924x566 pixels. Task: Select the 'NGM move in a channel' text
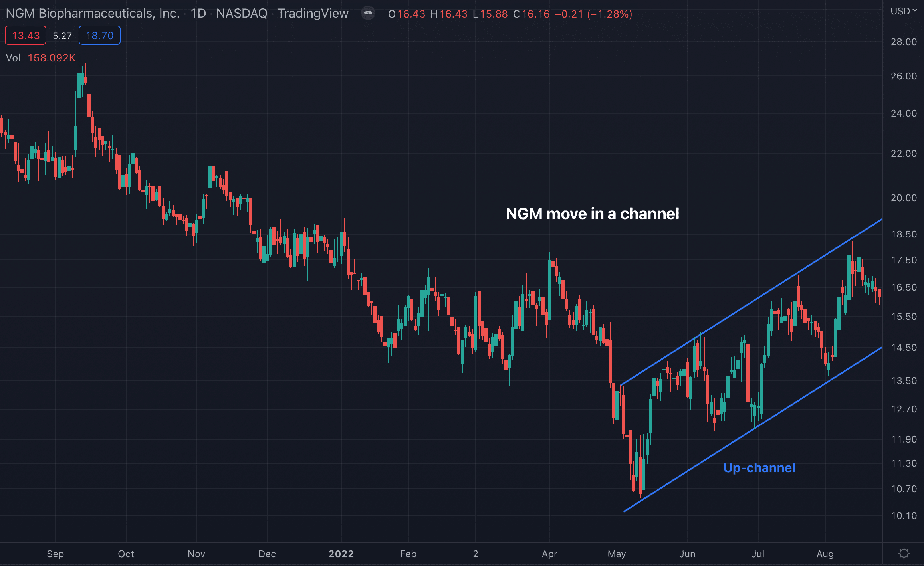(x=592, y=214)
